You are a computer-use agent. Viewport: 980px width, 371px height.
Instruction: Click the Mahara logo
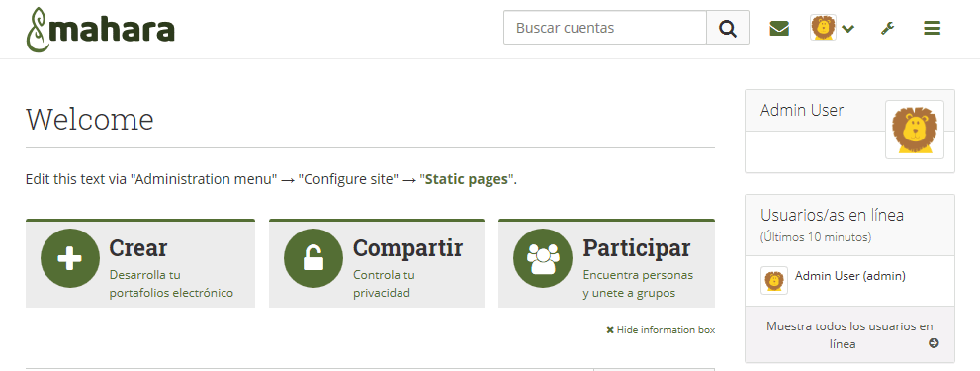[x=101, y=30]
